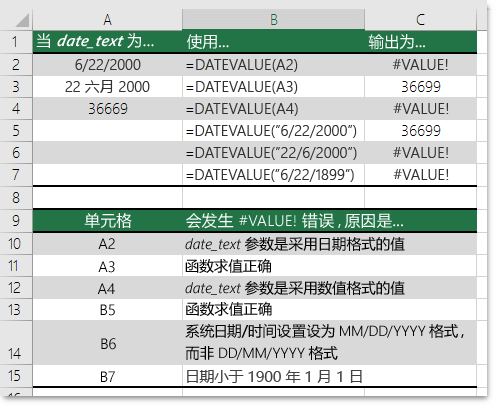Select row 14 header
502x411 pixels.
pyautogui.click(x=16, y=343)
